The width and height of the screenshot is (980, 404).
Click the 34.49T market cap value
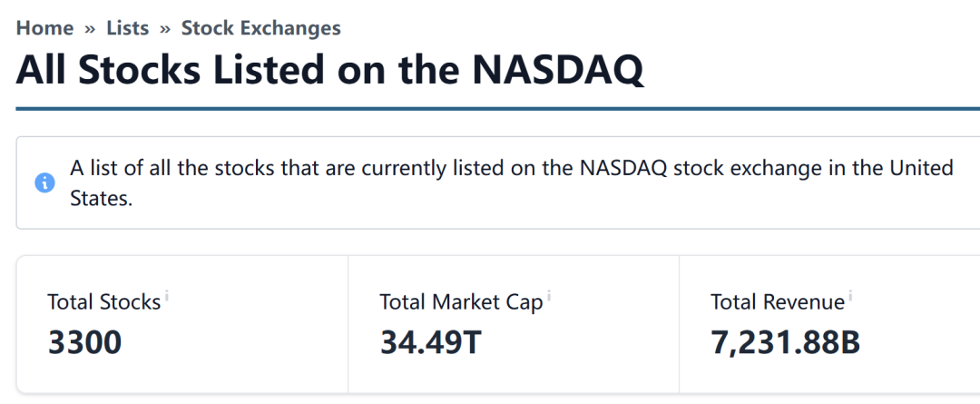pyautogui.click(x=431, y=342)
